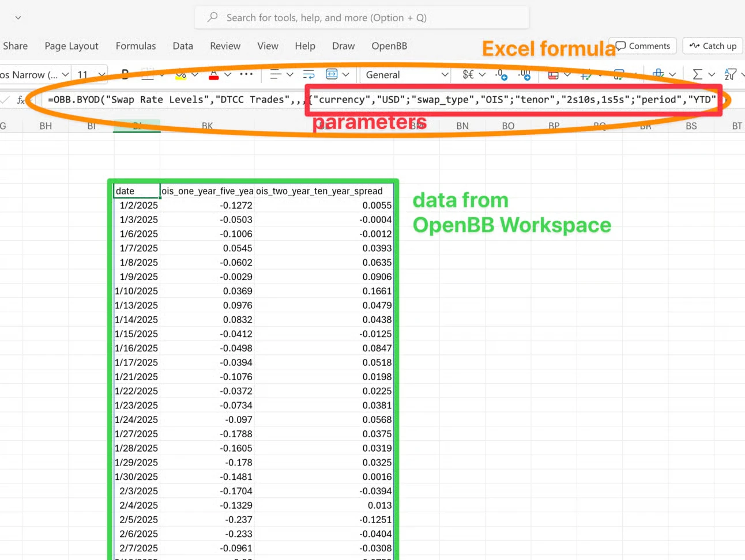Expand the font name dropdown
745x560 pixels.
[x=65, y=75]
